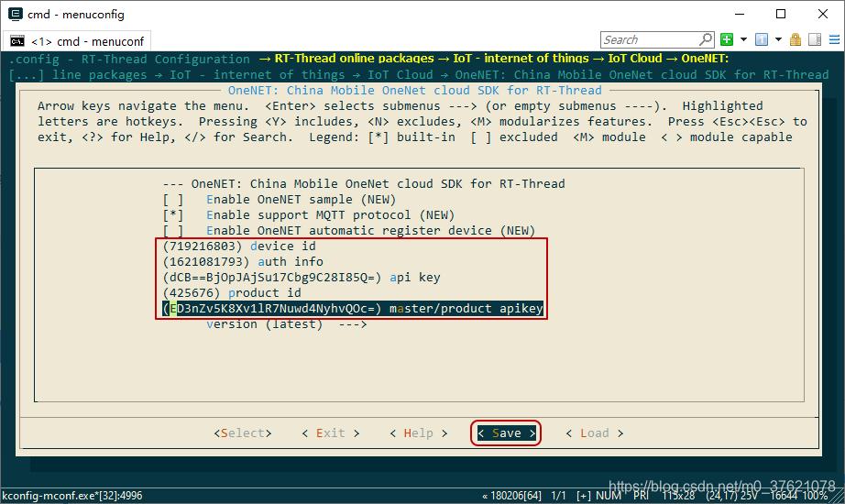This screenshot has height=504, width=845.
Task: Click the < Load > button
Action: (595, 433)
